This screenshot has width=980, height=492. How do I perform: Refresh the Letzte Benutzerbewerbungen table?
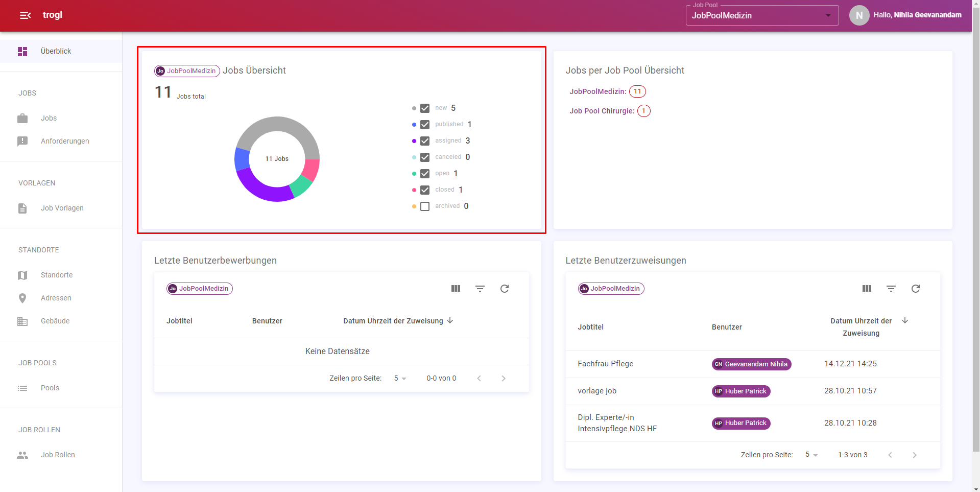tap(505, 289)
